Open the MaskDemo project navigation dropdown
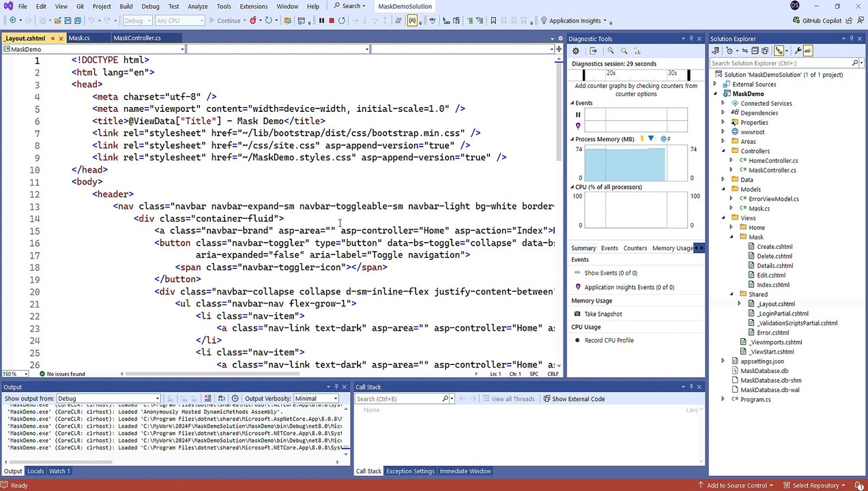 93,49
